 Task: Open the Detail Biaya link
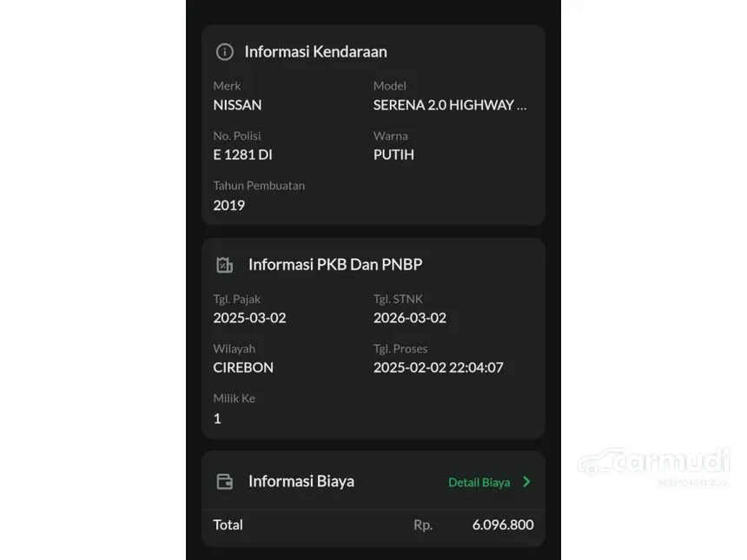479,483
